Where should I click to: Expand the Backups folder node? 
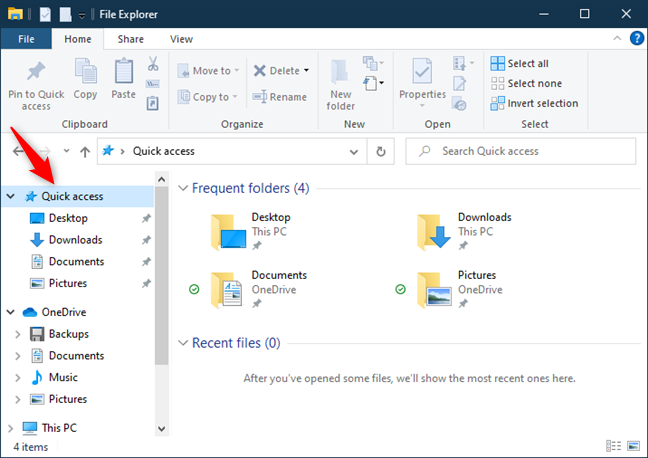pyautogui.click(x=17, y=334)
